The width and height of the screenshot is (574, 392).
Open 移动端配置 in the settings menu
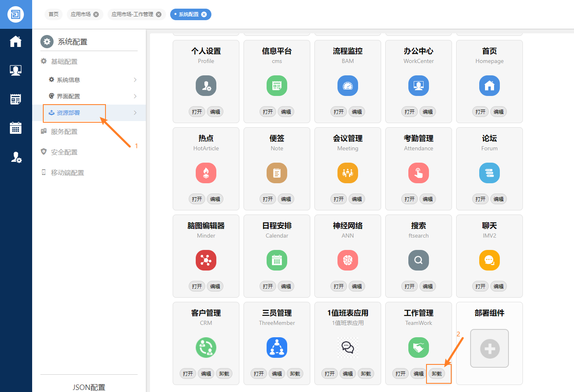click(67, 173)
